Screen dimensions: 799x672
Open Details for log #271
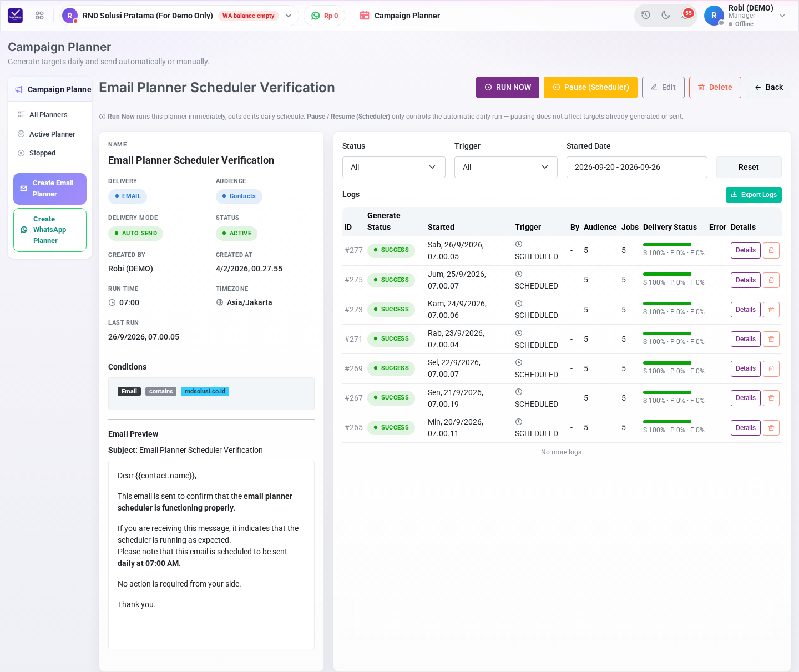[x=746, y=339]
